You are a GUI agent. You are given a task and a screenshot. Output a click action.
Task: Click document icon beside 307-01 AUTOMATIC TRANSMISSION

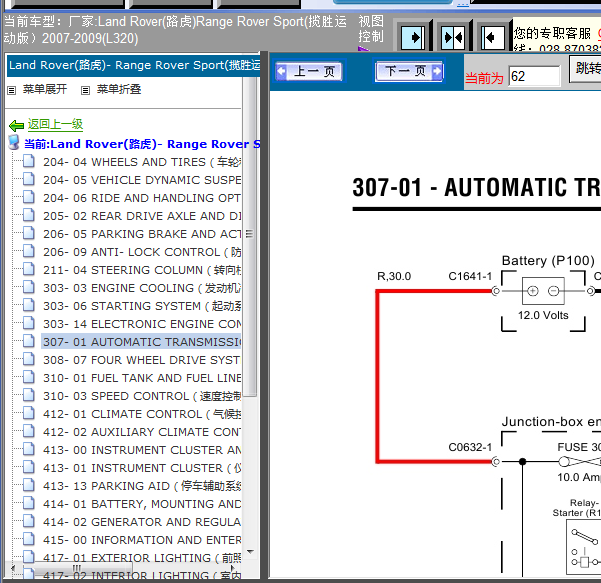(29, 341)
